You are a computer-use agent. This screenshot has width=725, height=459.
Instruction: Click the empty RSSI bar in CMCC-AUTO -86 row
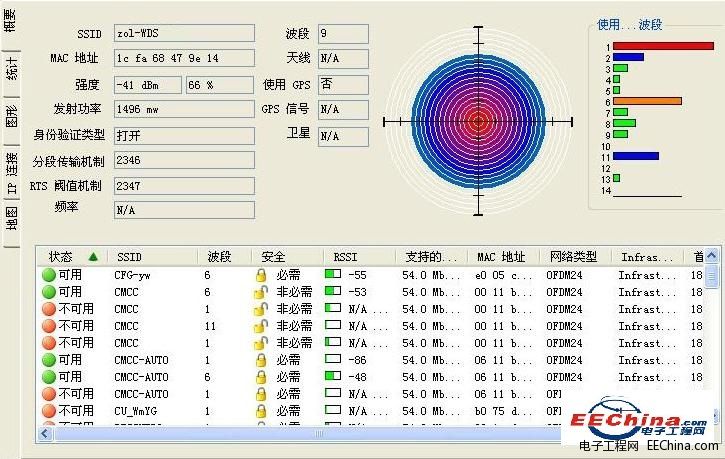coord(333,359)
